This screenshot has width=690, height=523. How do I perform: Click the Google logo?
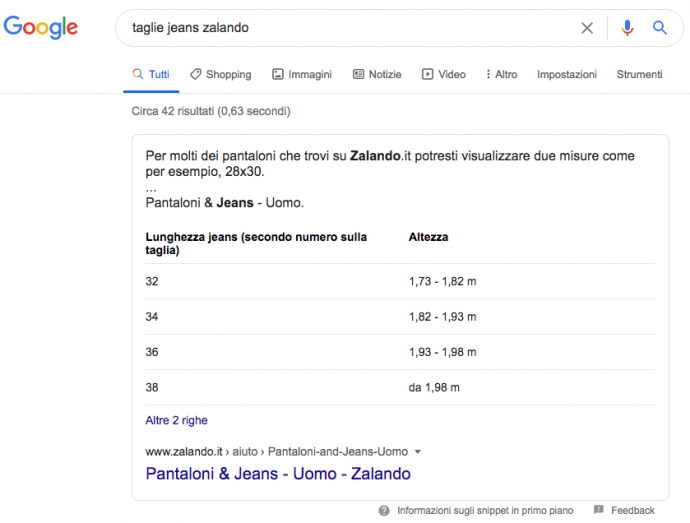pos(41,28)
